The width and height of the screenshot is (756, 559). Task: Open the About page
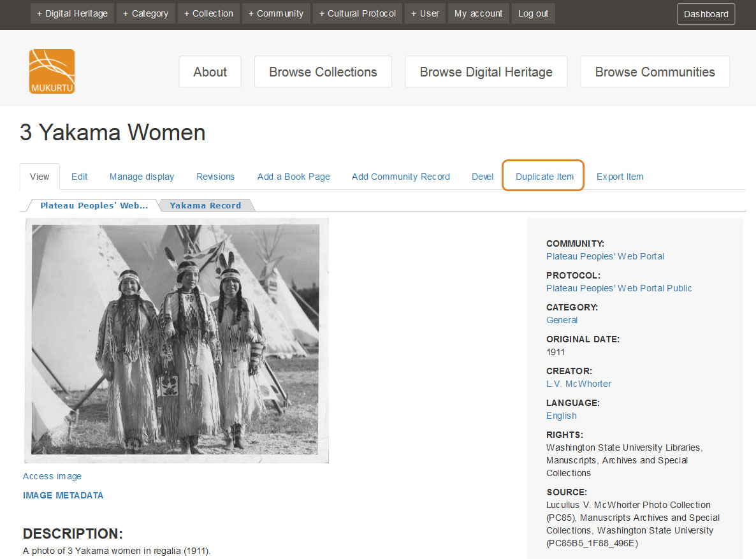(x=210, y=72)
